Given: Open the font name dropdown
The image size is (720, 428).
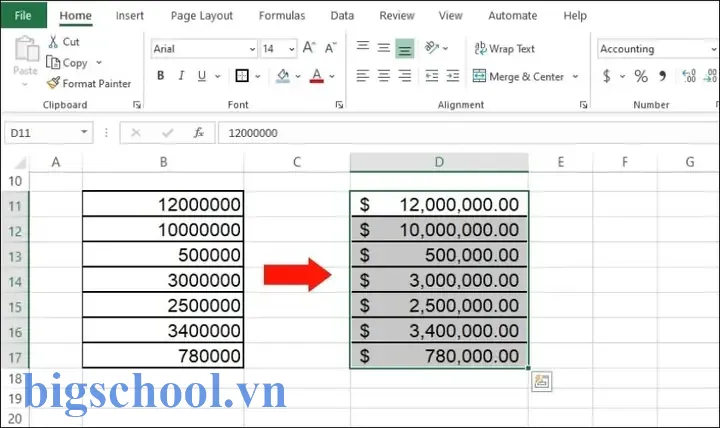Looking at the screenshot, I should pos(252,49).
